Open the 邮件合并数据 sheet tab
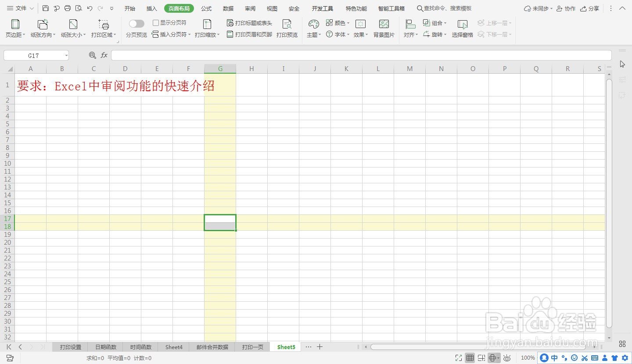Image resolution: width=632 pixels, height=364 pixels. pyautogui.click(x=212, y=347)
